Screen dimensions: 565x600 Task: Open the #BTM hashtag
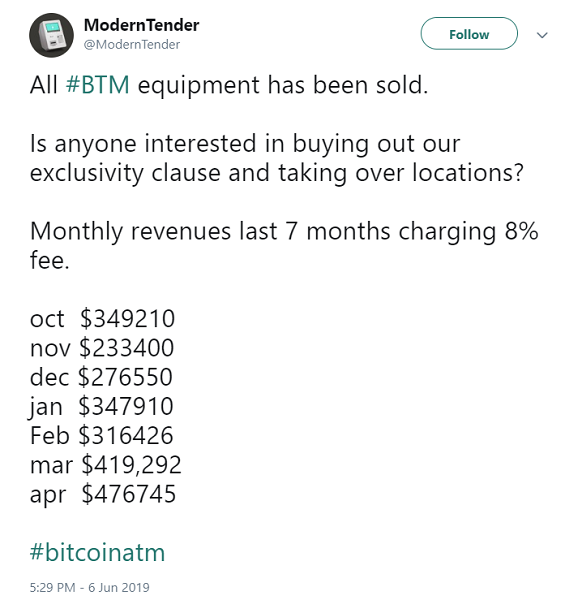click(x=98, y=85)
